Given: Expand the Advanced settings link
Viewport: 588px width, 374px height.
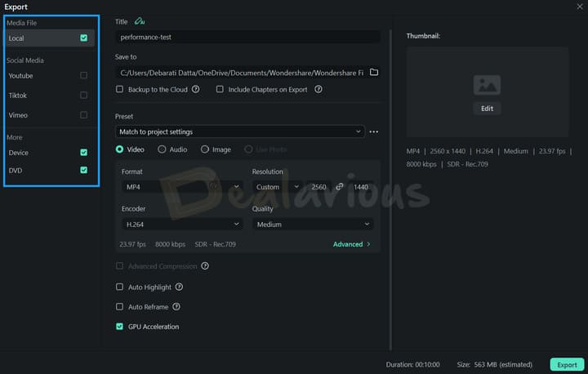Looking at the screenshot, I should point(351,244).
